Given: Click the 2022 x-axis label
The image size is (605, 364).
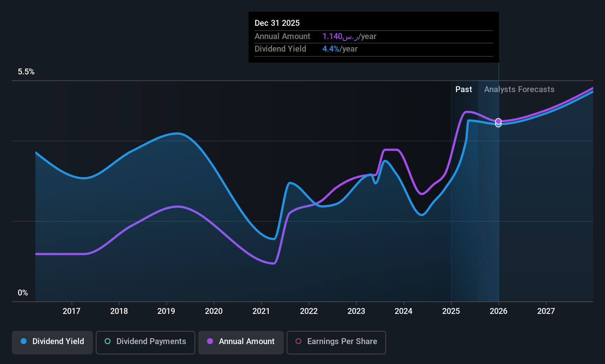Looking at the screenshot, I should [x=309, y=311].
